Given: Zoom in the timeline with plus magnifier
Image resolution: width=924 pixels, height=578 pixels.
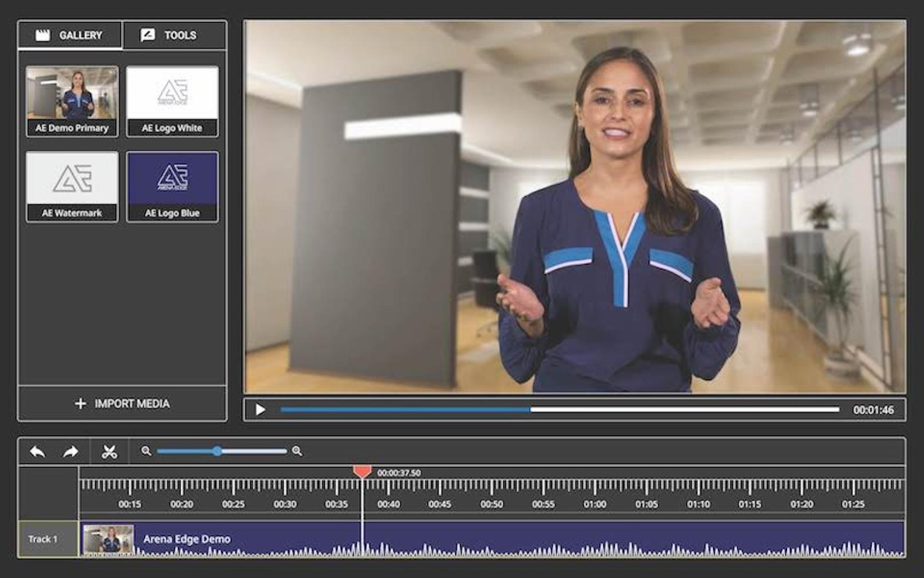Looking at the screenshot, I should point(297,451).
